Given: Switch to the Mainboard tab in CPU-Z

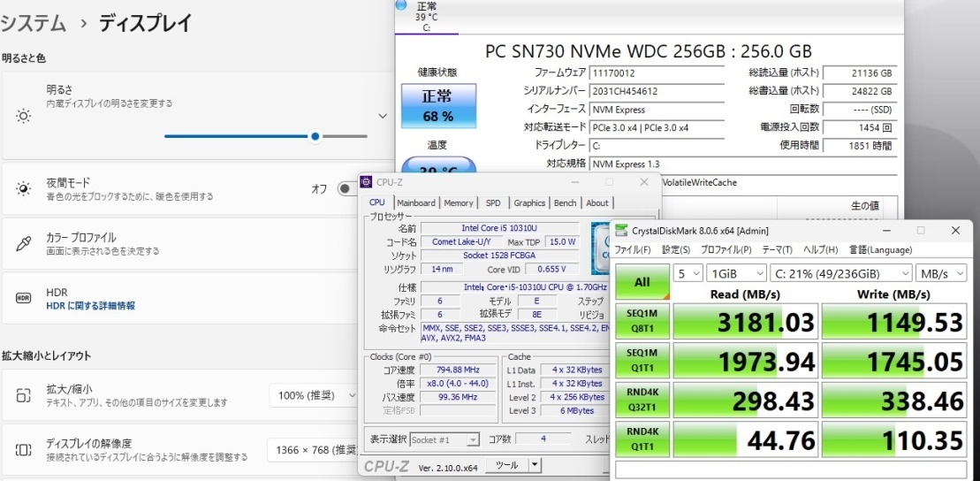Looking at the screenshot, I should 416,202.
